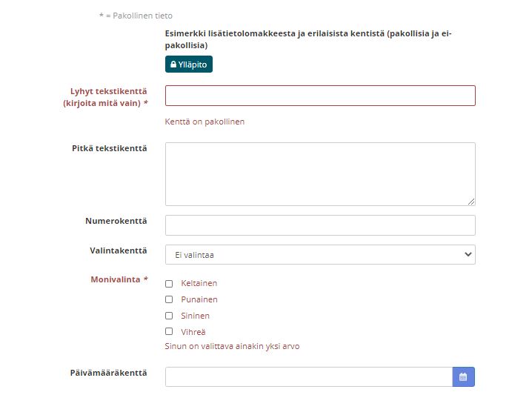Enable the Punainen checkbox
Viewport: 532px width, 415px height.
click(x=169, y=300)
